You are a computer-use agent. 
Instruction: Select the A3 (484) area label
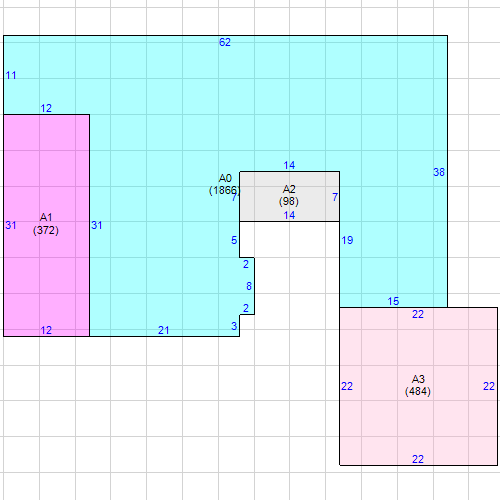(x=418, y=385)
